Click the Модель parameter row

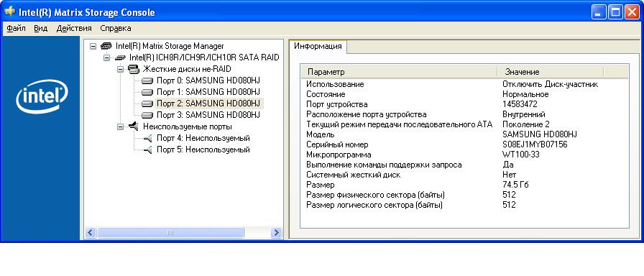pyautogui.click(x=321, y=134)
